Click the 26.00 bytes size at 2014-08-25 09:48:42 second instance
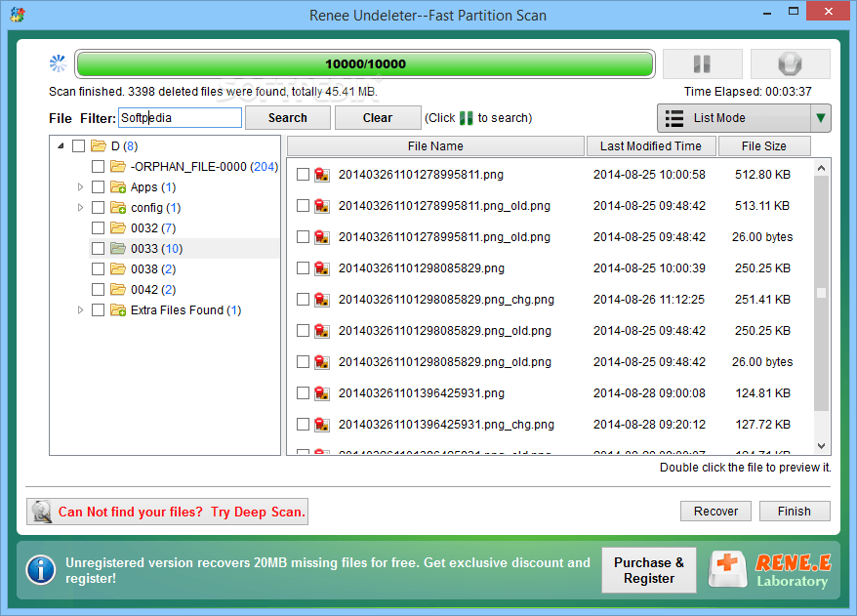 pyautogui.click(x=762, y=362)
